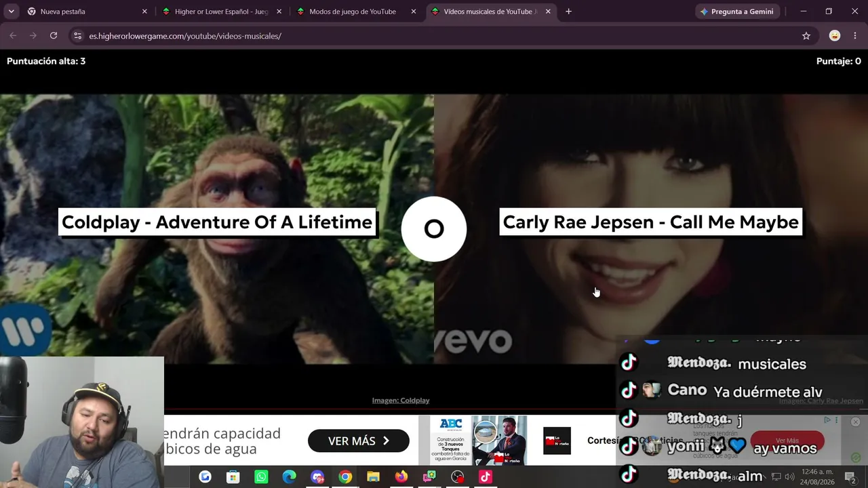Click the VER MÁS ad button
This screenshot has height=488, width=868.
(359, 441)
